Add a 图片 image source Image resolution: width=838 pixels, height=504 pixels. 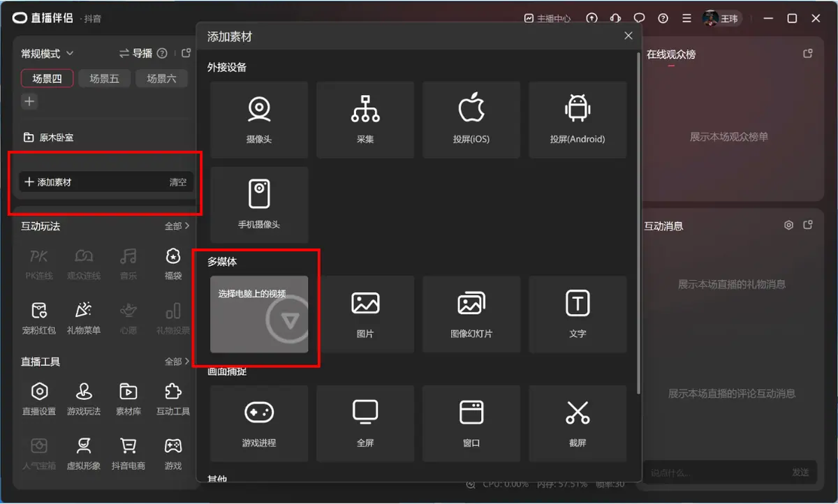click(x=365, y=314)
